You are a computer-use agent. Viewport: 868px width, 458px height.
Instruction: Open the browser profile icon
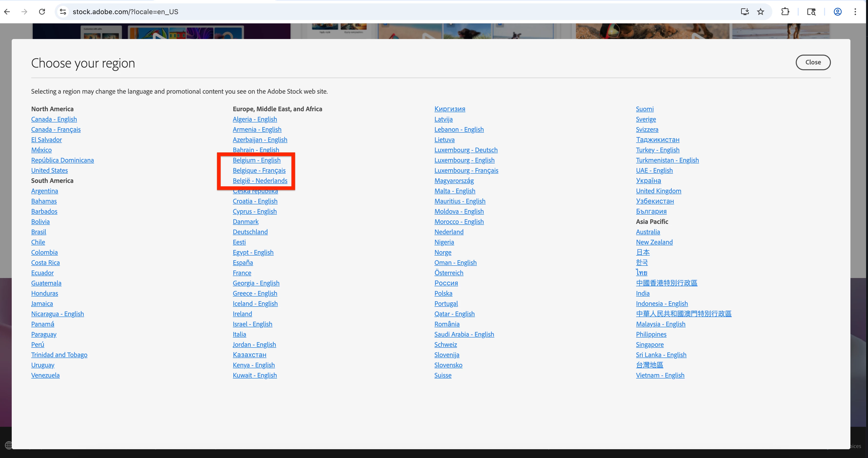point(838,12)
